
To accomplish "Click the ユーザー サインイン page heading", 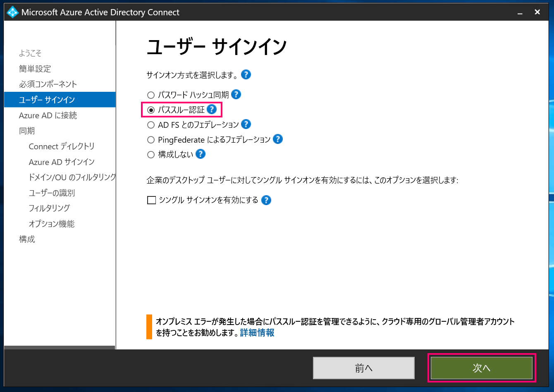I will point(217,47).
